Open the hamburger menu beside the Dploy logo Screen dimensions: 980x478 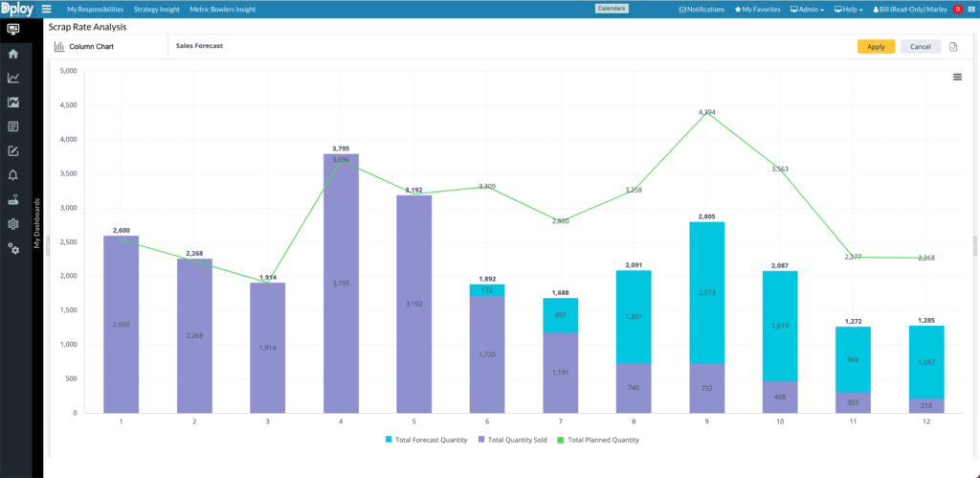click(47, 9)
